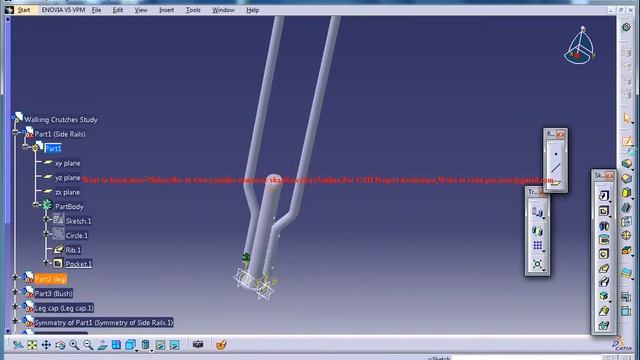Click the Apply Material icon

coord(221,345)
